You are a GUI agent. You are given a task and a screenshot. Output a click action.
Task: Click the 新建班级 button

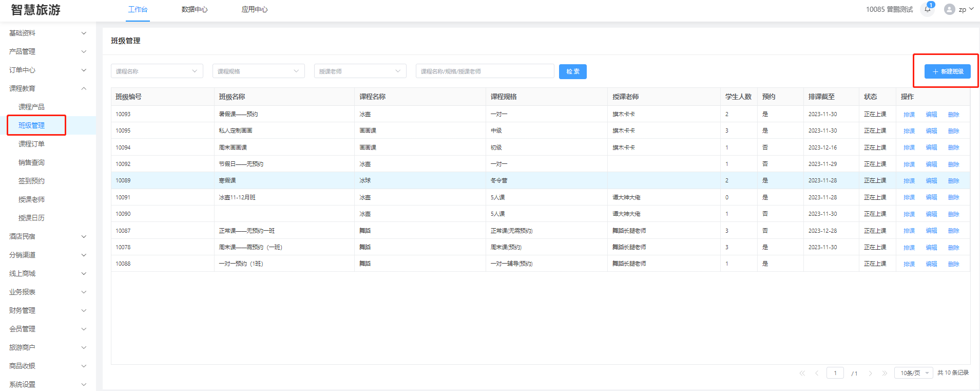[947, 71]
